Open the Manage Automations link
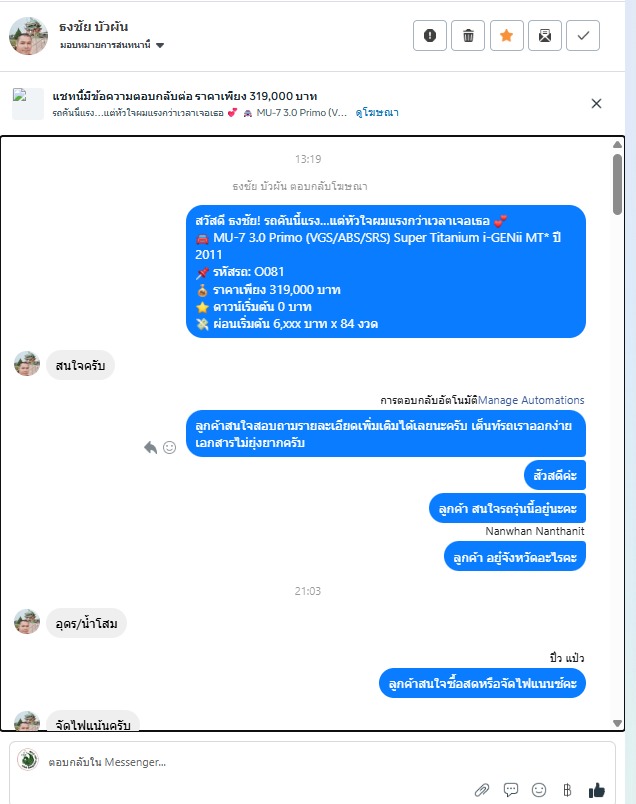Image resolution: width=636 pixels, height=804 pixels. click(x=531, y=400)
